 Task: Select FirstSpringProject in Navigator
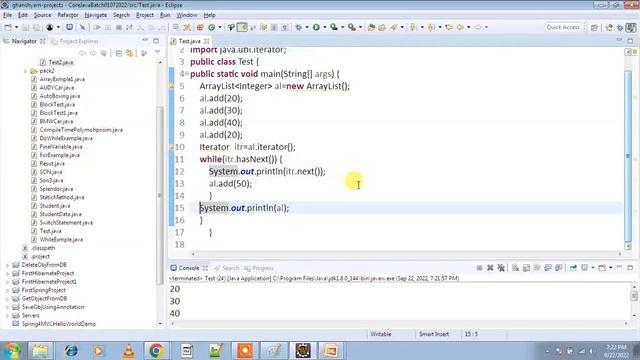point(44,290)
